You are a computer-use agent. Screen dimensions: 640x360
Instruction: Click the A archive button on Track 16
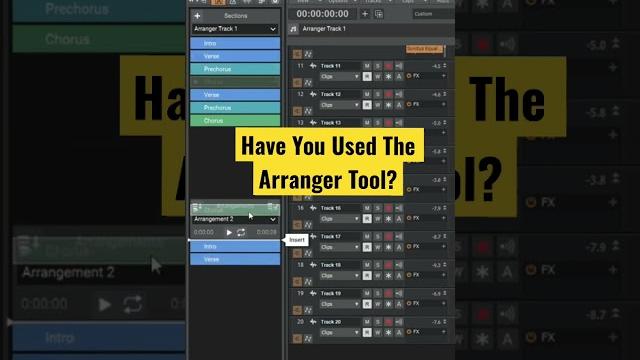(x=399, y=219)
